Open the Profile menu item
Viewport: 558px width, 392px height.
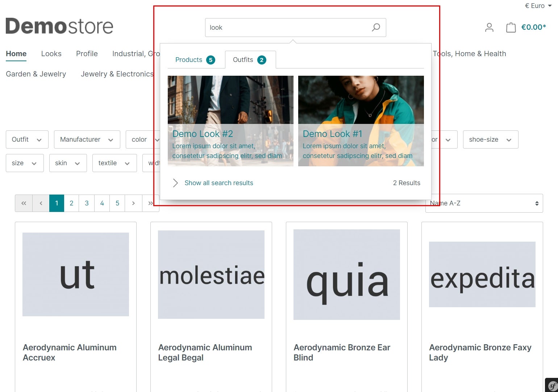(x=87, y=54)
